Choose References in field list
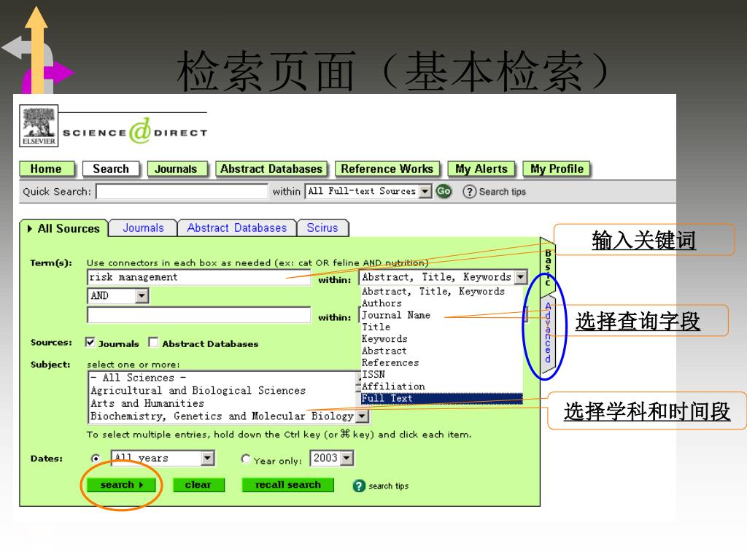 [390, 363]
